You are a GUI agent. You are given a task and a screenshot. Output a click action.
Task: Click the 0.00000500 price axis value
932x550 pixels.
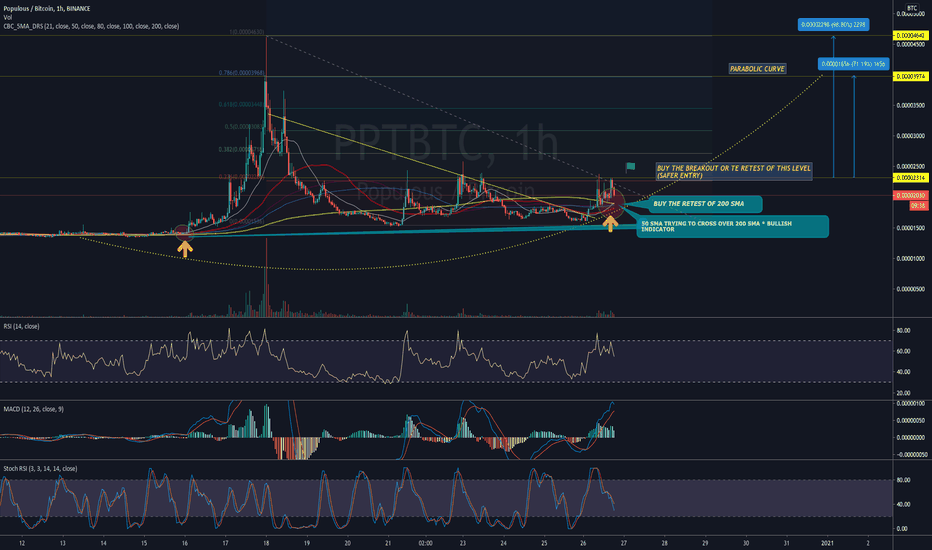point(911,290)
